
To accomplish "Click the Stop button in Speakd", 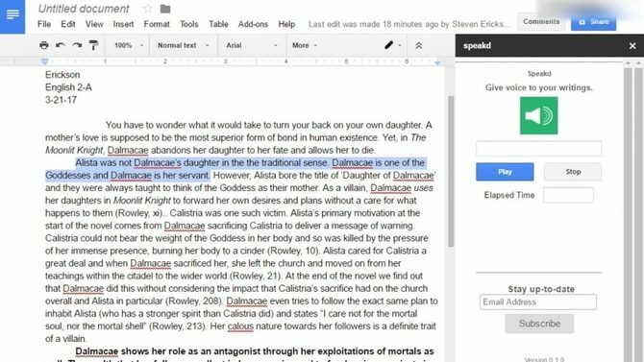I will pyautogui.click(x=573, y=172).
